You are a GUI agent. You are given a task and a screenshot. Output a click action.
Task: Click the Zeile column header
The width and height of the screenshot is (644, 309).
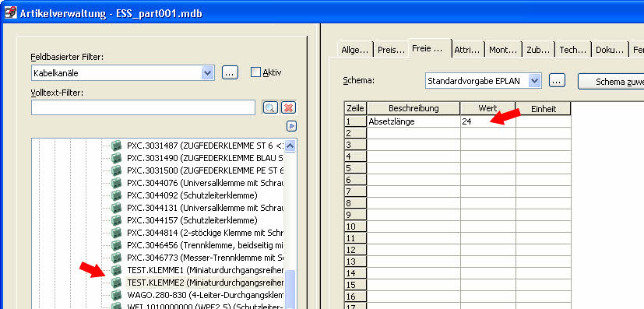pos(355,108)
